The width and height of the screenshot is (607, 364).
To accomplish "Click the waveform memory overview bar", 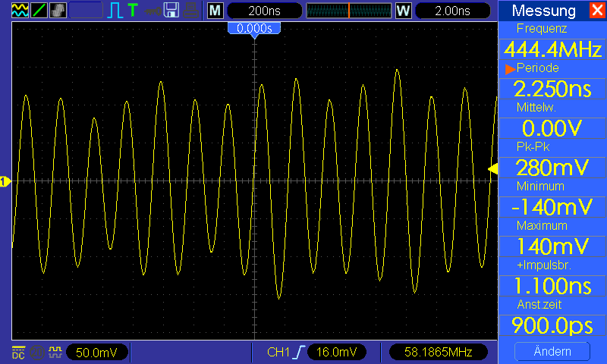I will pos(349,11).
